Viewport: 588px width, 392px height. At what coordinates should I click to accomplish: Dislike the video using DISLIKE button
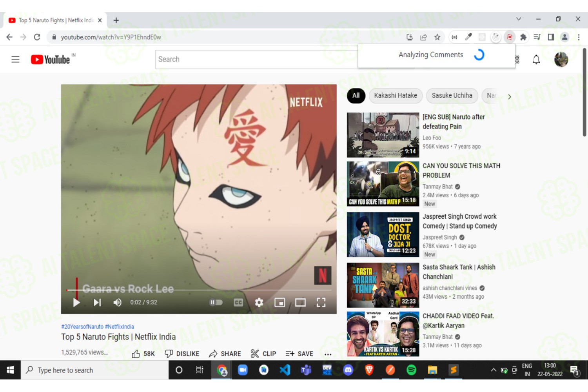182,354
